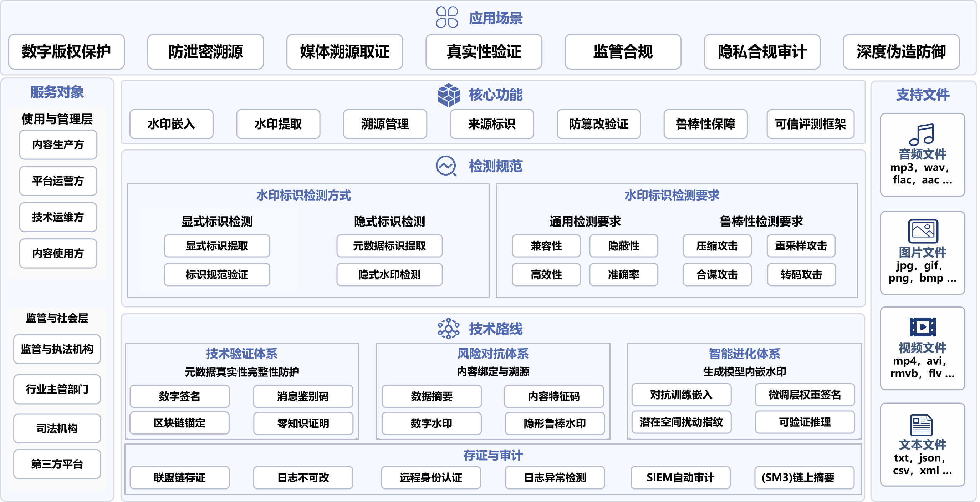Viewport: 980px width, 502px height.
Task: Click the 区块链锚定 technique box
Action: point(180,424)
